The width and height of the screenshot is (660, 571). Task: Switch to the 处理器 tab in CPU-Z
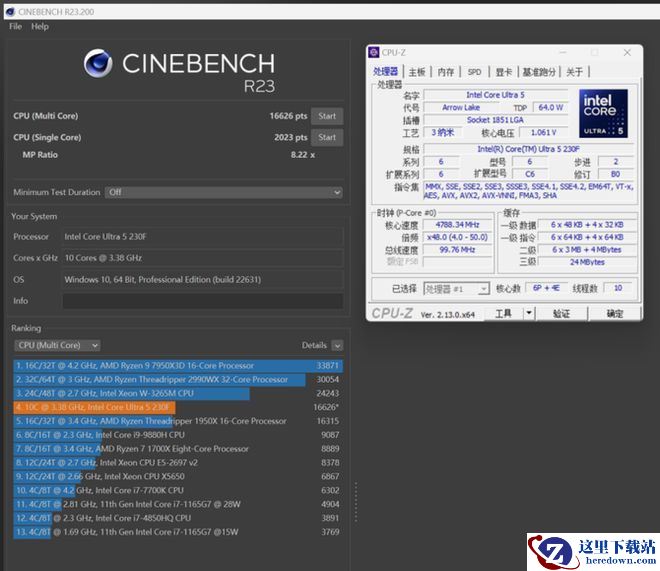386,72
